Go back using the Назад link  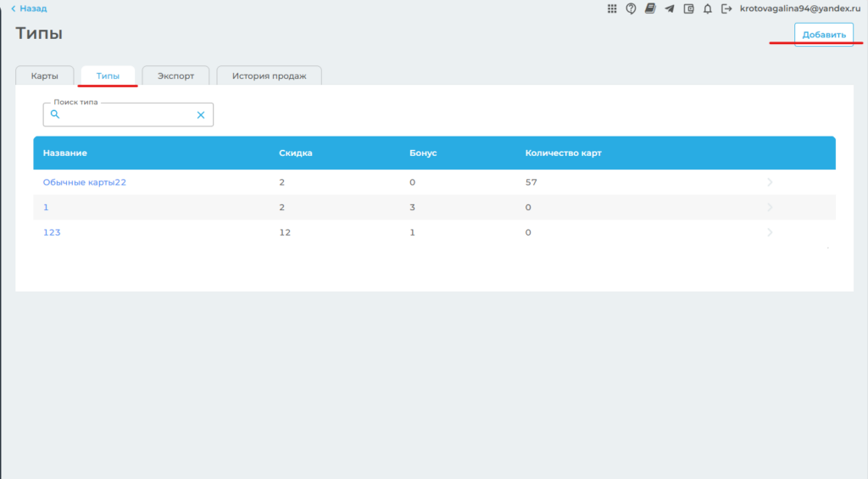(x=29, y=8)
